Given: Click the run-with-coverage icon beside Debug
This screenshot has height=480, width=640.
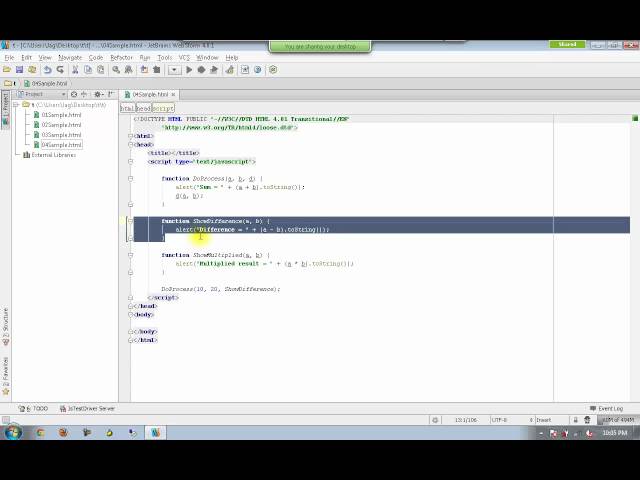Looking at the screenshot, I should pyautogui.click(x=213, y=70).
